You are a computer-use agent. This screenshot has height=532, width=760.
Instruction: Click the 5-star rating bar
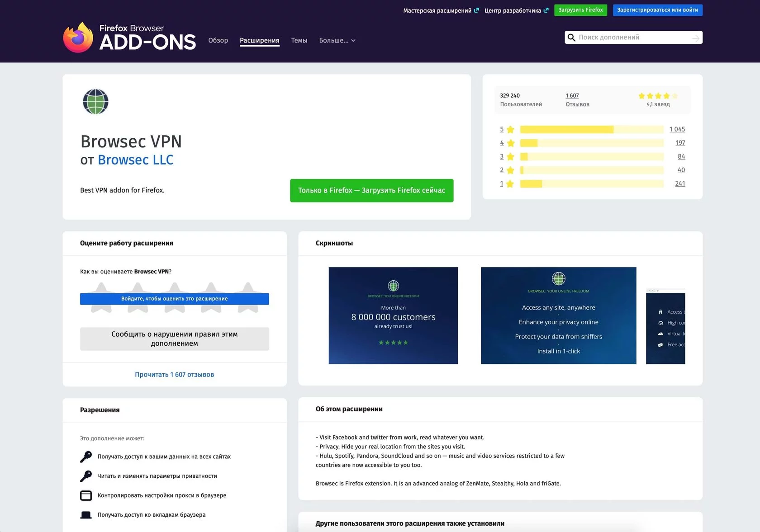[592, 130]
